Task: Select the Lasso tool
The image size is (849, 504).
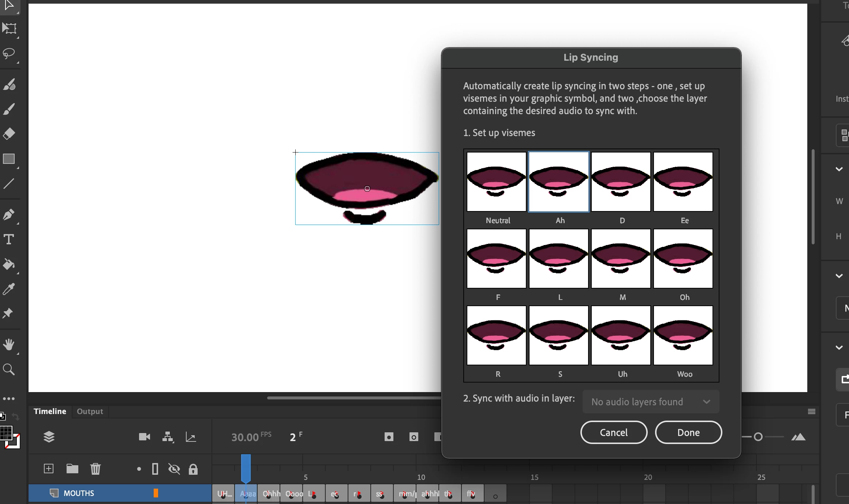Action: click(9, 54)
